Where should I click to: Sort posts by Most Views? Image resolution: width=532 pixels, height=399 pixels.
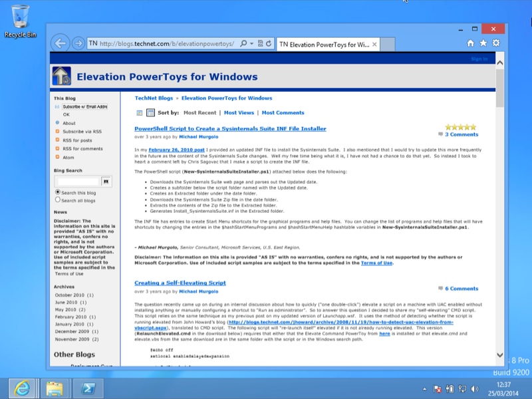click(239, 112)
